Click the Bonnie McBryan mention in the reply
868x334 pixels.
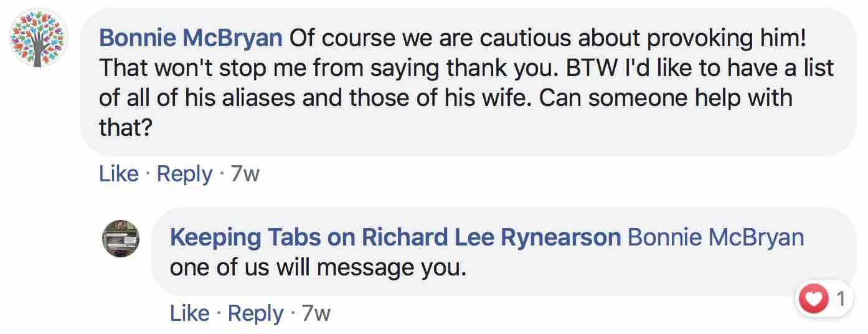click(x=716, y=237)
